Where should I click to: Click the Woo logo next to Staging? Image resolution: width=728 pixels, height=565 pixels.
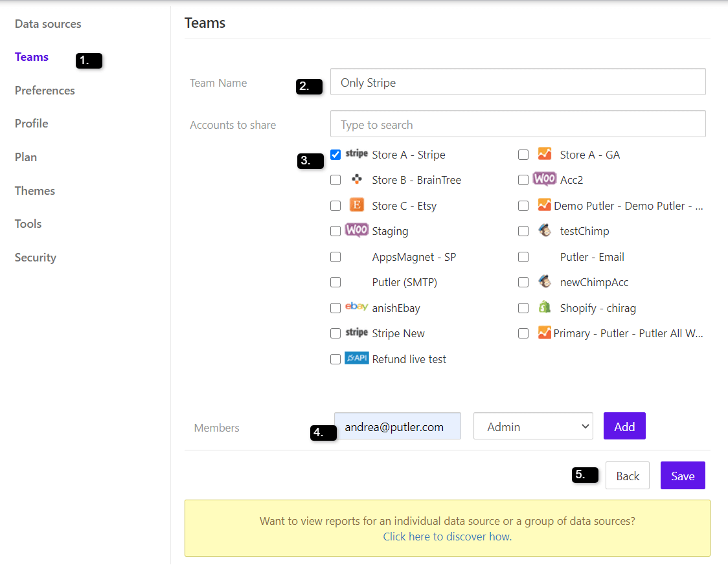pyautogui.click(x=357, y=230)
